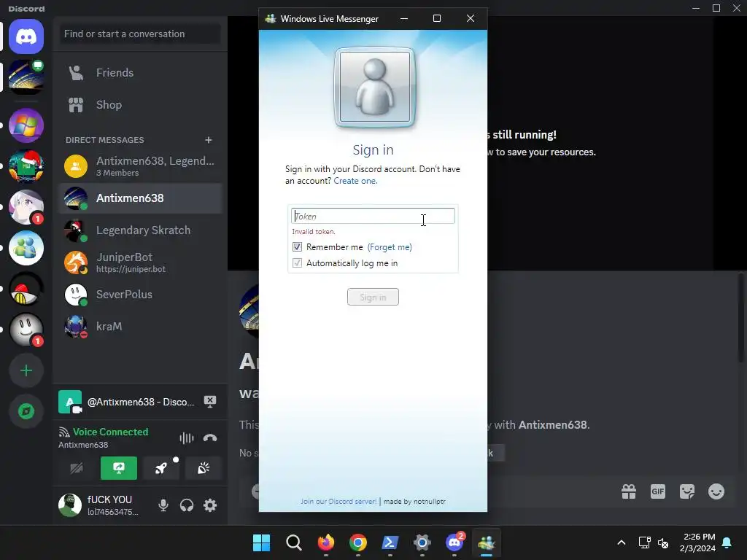Click the Forget me link
The height and width of the screenshot is (560, 747).
tap(390, 247)
